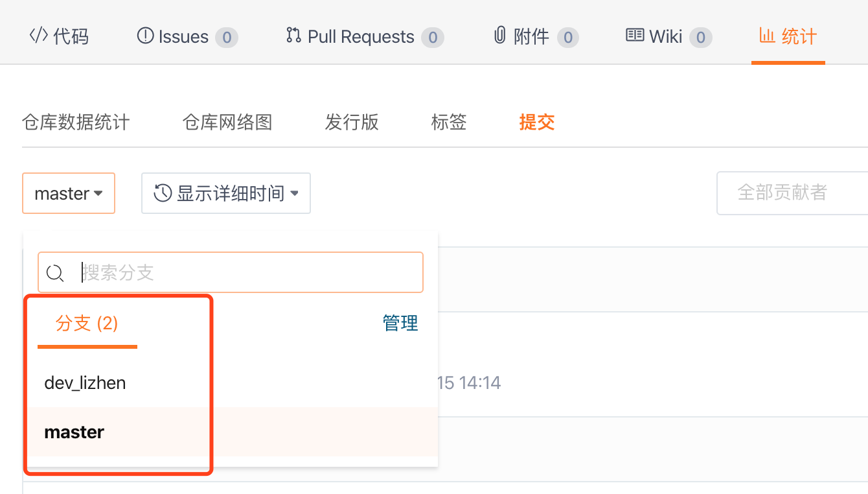This screenshot has height=494, width=868.
Task: Open the Issues tab in top navigation
Action: (x=183, y=36)
